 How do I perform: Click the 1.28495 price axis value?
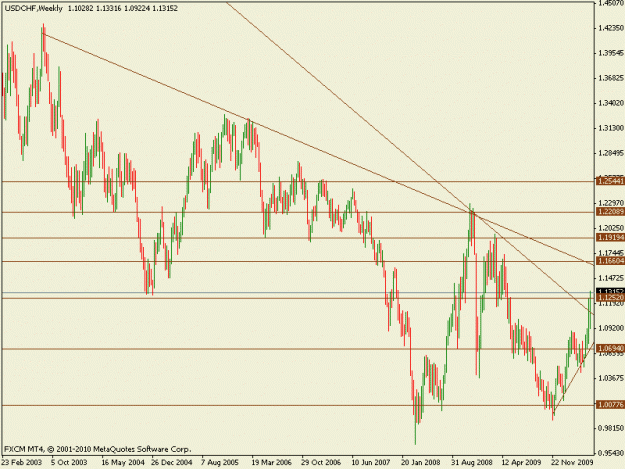[x=611, y=153]
